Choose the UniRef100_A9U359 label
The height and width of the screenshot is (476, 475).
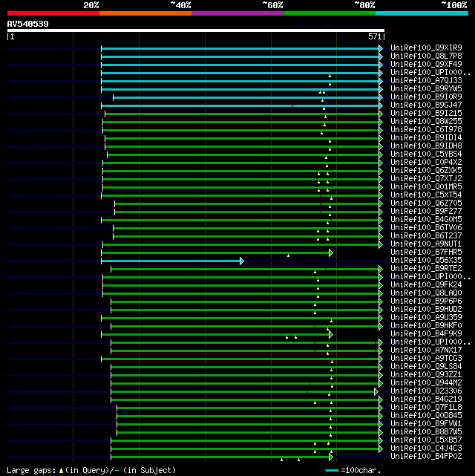(426, 318)
